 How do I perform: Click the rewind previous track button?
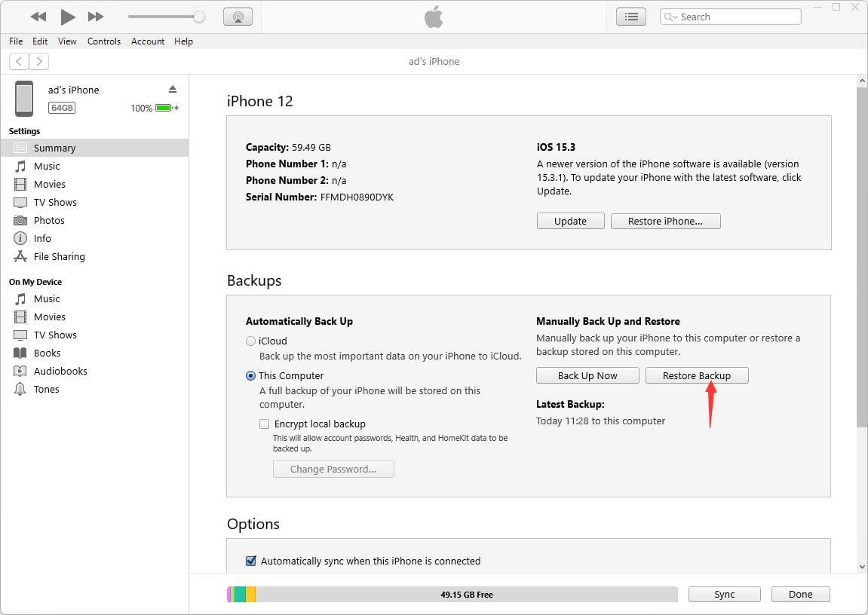(x=38, y=17)
